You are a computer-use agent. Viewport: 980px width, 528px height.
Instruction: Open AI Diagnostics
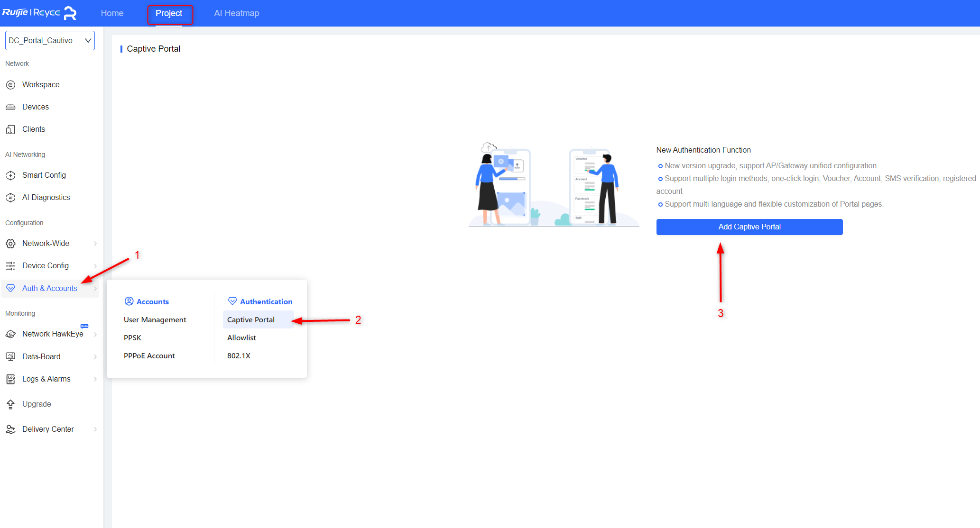pyautogui.click(x=46, y=197)
